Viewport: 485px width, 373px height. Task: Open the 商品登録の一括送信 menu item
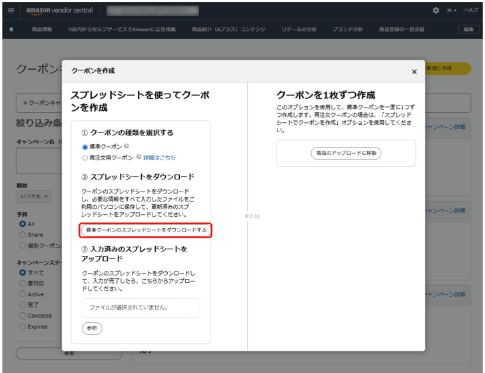pyautogui.click(x=402, y=29)
